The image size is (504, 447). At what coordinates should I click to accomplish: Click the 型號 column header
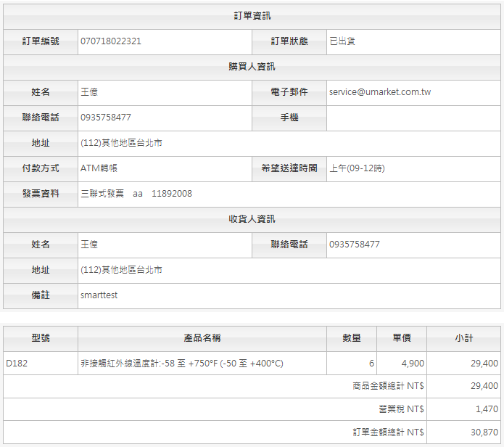(41, 338)
